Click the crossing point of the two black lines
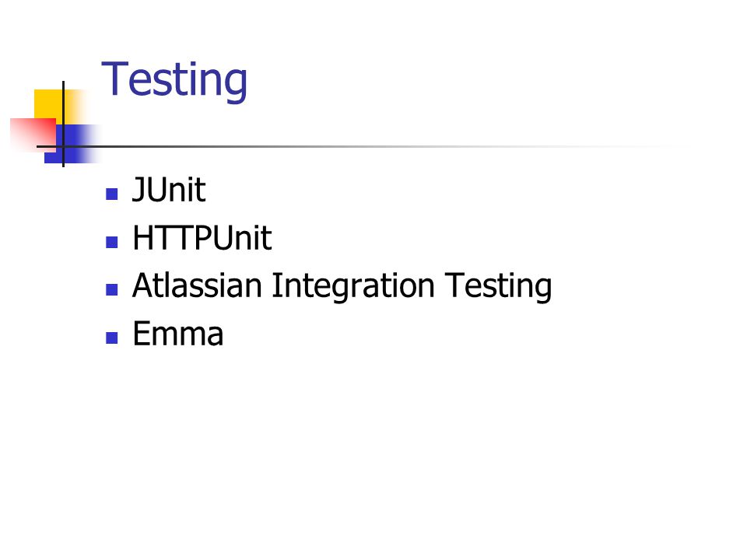 63,146
